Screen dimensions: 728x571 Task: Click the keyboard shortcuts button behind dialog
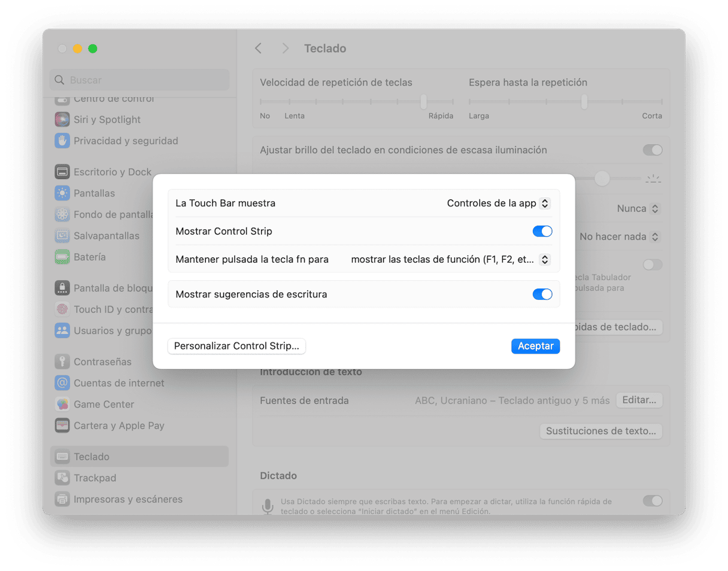[x=618, y=327]
